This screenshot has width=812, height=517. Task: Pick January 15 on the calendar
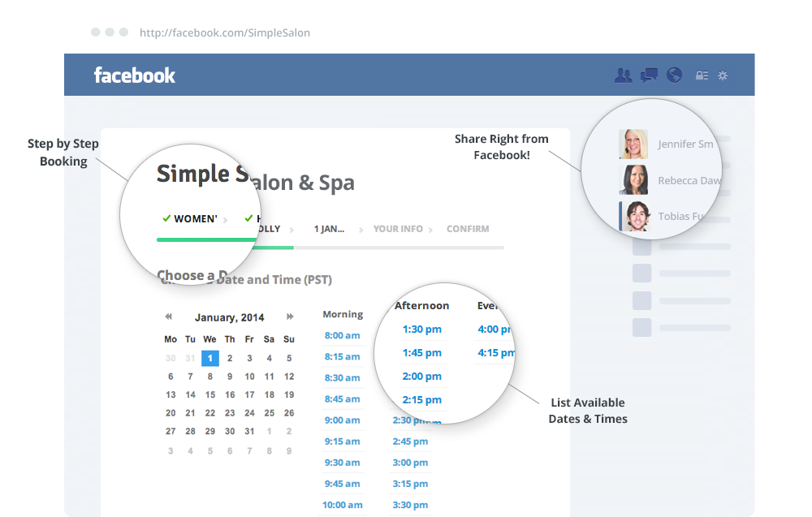pos(209,394)
